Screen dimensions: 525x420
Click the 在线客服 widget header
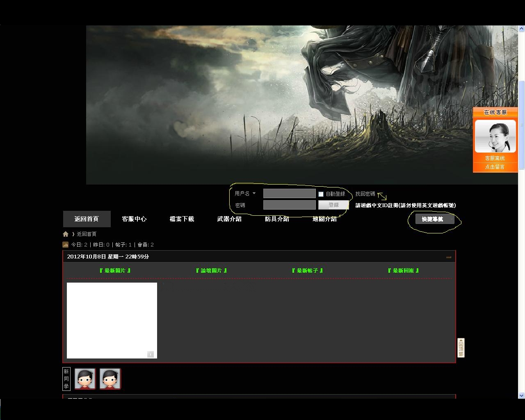(x=495, y=112)
